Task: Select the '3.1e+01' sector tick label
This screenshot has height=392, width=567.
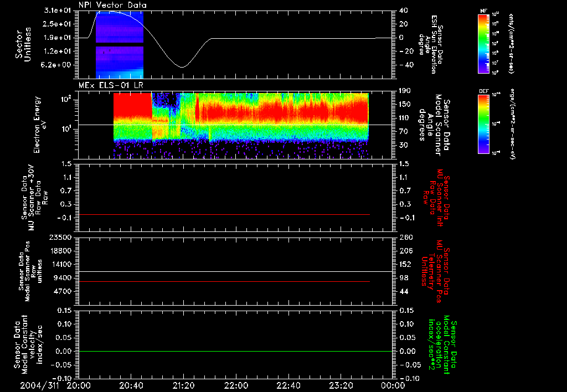Action: [x=58, y=11]
